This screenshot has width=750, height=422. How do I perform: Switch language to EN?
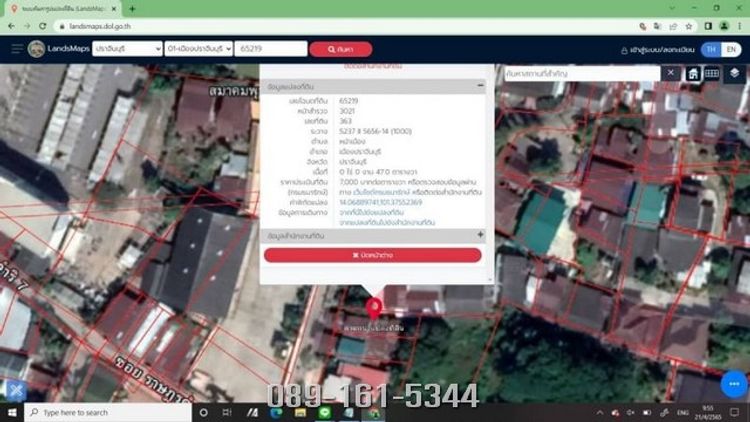pos(731,49)
